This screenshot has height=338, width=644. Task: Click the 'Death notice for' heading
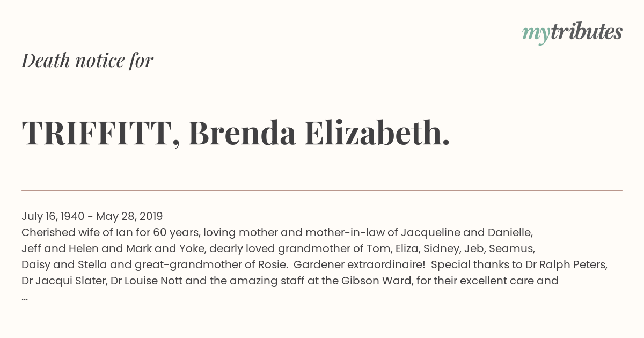tap(87, 61)
